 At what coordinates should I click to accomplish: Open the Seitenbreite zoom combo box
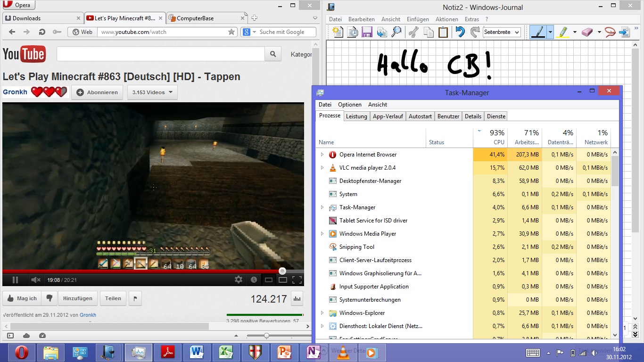(x=502, y=32)
